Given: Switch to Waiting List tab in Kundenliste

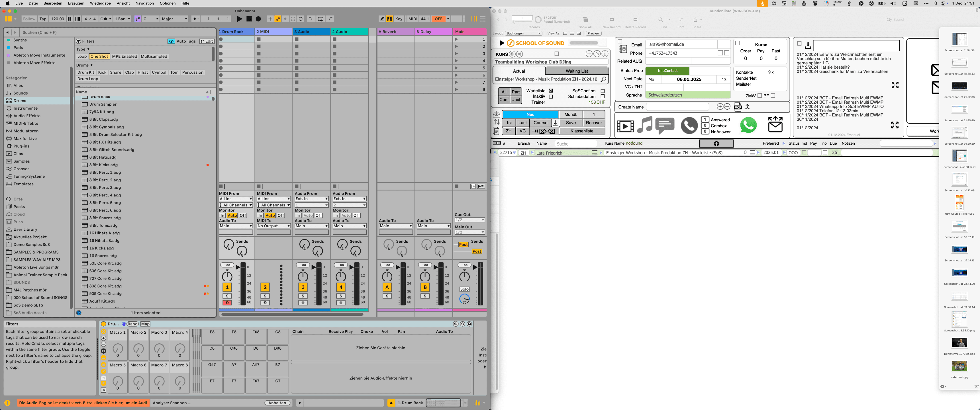Looking at the screenshot, I should click(577, 71).
